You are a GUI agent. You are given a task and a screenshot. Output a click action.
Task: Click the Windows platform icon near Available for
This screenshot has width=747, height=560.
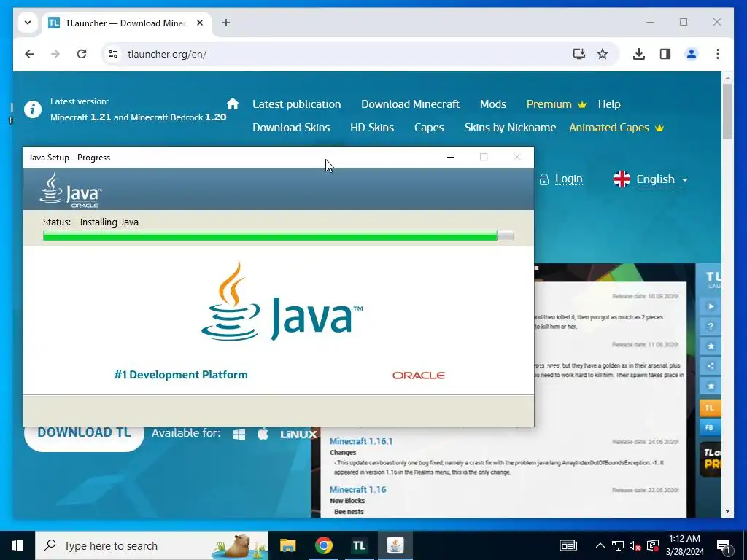(x=239, y=434)
